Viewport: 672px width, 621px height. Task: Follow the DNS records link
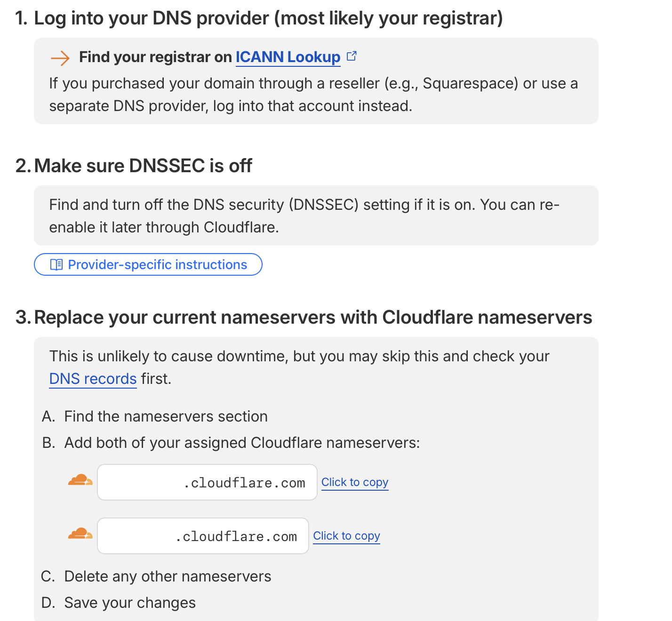point(93,379)
